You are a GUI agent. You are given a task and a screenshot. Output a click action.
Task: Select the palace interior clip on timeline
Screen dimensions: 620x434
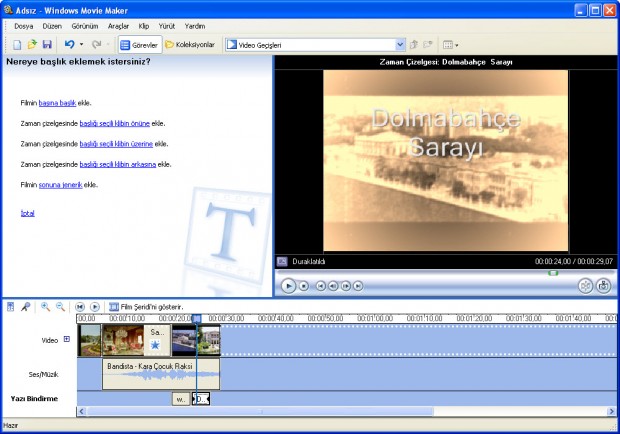pos(123,340)
